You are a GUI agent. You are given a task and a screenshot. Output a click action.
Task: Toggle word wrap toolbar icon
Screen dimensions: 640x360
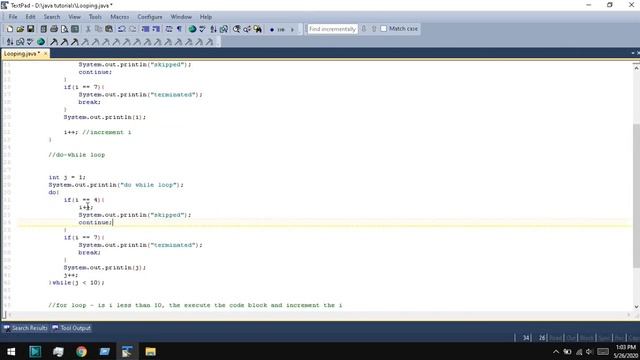169,29
